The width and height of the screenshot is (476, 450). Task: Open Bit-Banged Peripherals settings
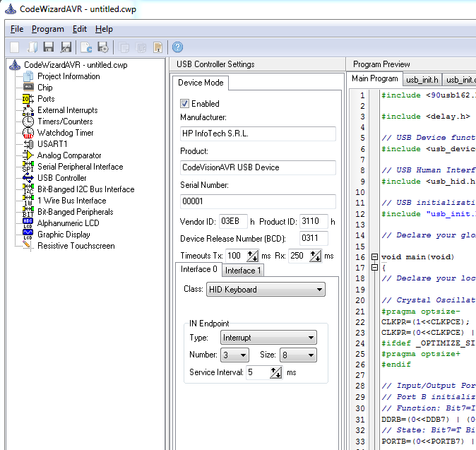(x=76, y=212)
